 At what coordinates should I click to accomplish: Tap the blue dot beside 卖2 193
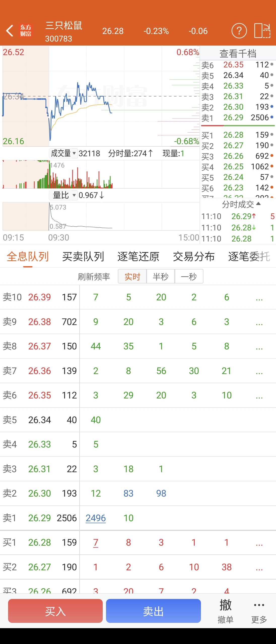coord(272,107)
